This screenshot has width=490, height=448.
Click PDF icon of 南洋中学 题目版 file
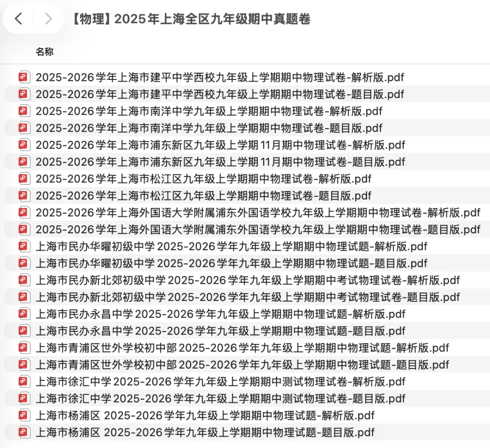(24, 128)
